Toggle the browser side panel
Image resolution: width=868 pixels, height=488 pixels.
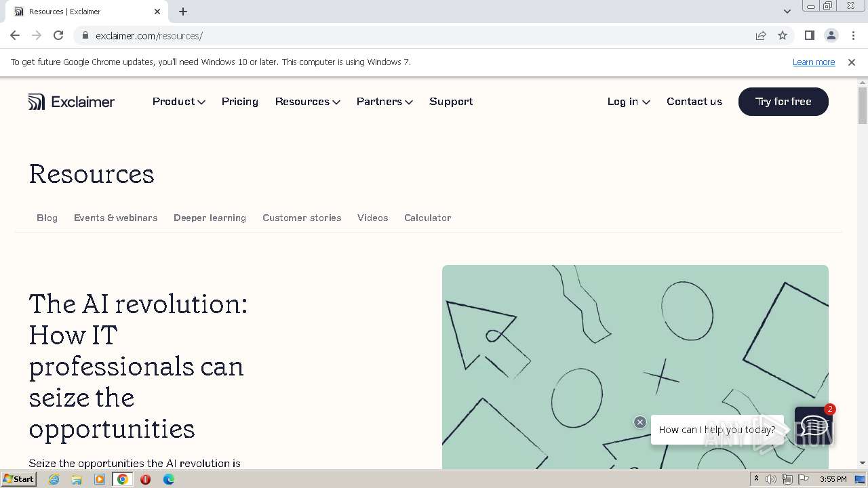click(x=810, y=35)
